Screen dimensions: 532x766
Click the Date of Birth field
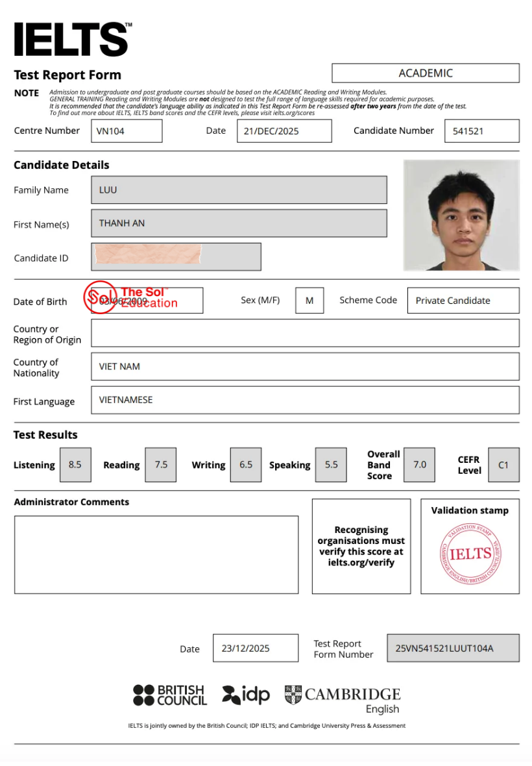pos(147,301)
